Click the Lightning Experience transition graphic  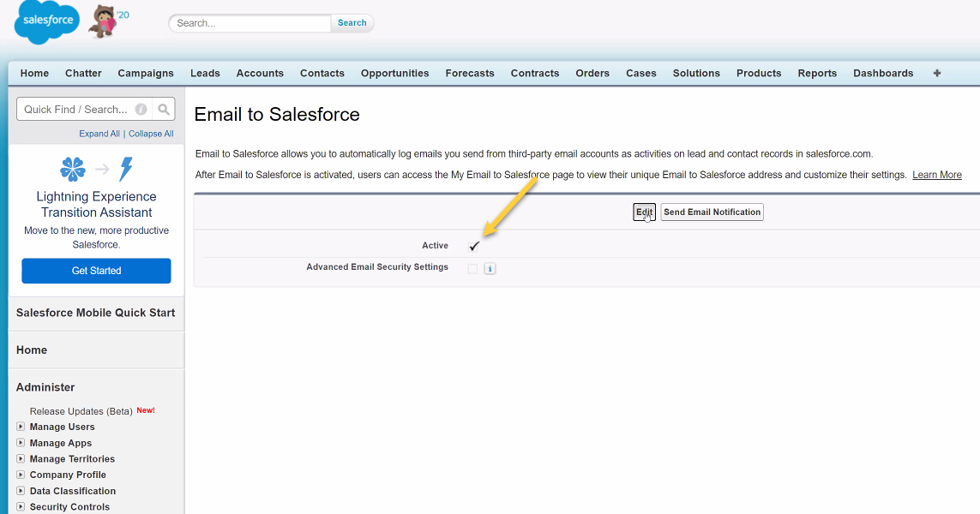96,169
